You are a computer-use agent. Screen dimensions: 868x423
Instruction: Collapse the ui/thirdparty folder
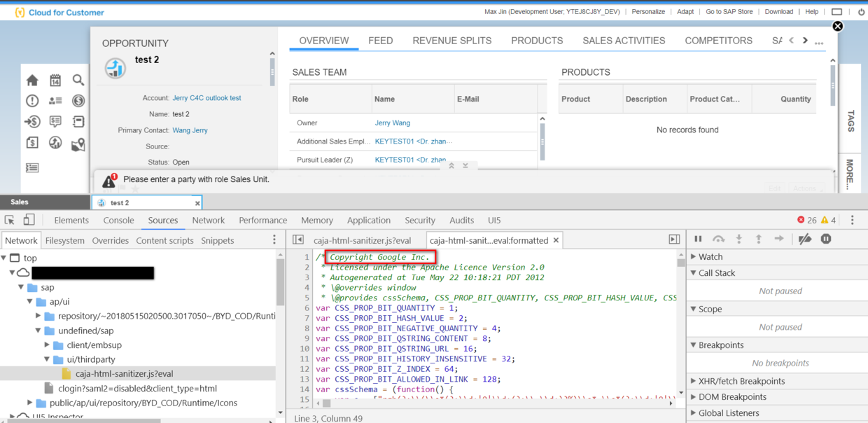click(x=48, y=359)
